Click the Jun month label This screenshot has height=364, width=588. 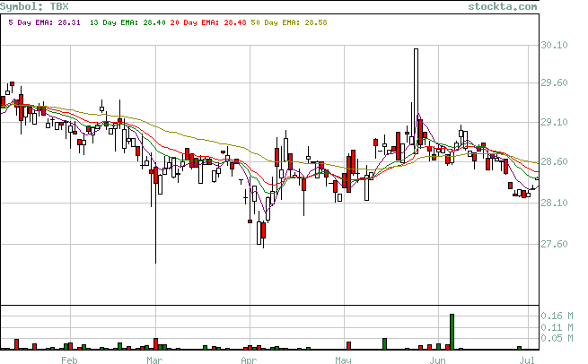(x=437, y=360)
